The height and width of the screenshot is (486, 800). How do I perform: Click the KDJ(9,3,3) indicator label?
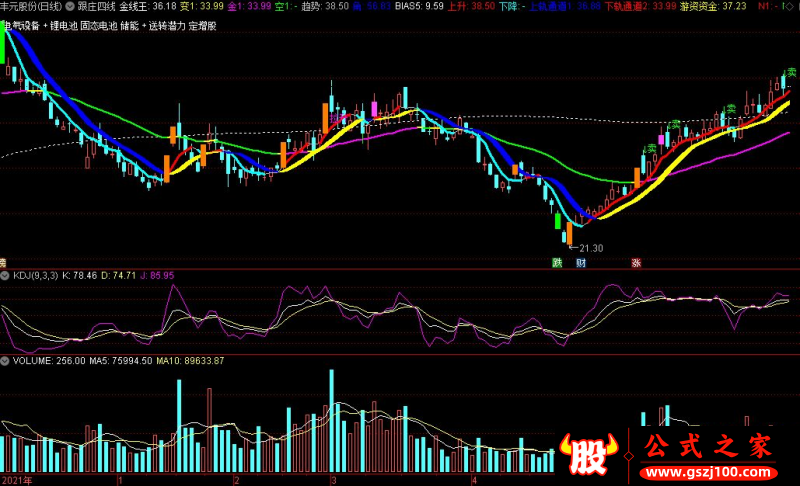click(x=35, y=276)
